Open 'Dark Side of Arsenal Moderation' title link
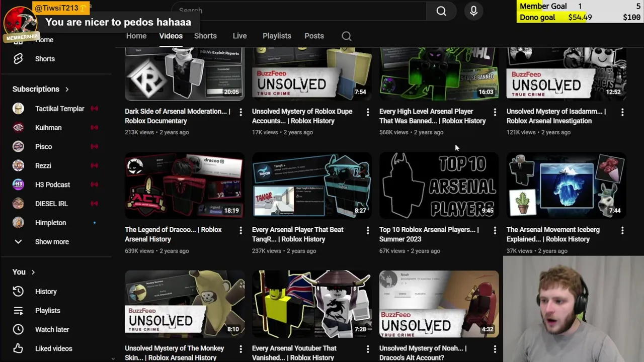 point(178,116)
